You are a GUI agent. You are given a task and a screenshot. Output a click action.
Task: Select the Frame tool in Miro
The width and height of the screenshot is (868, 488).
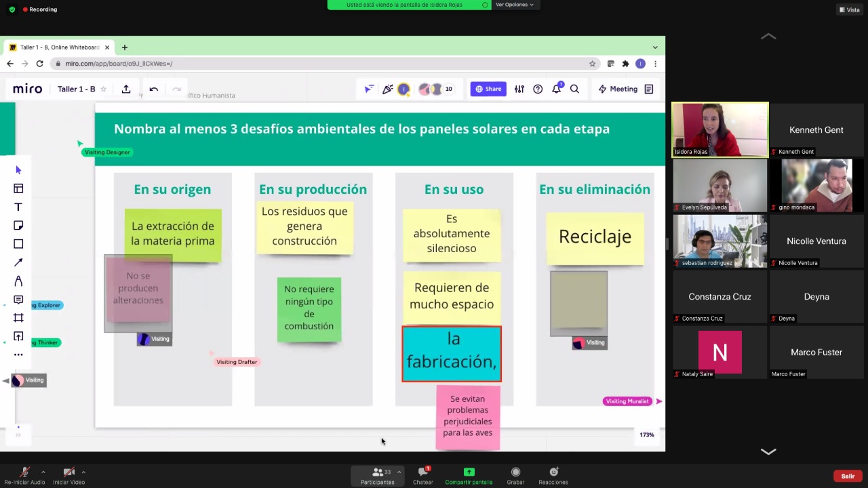click(18, 318)
